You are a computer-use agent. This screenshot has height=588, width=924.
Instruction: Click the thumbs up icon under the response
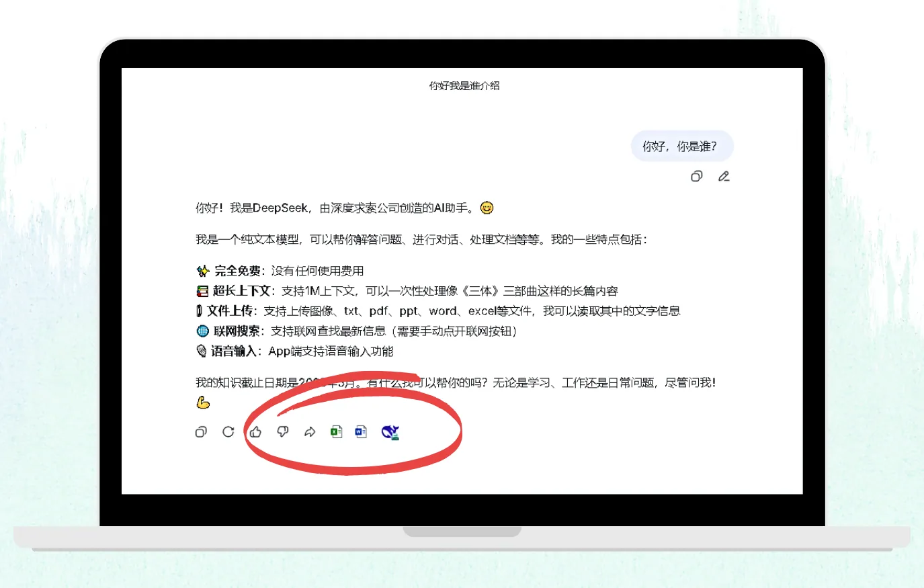pos(256,432)
